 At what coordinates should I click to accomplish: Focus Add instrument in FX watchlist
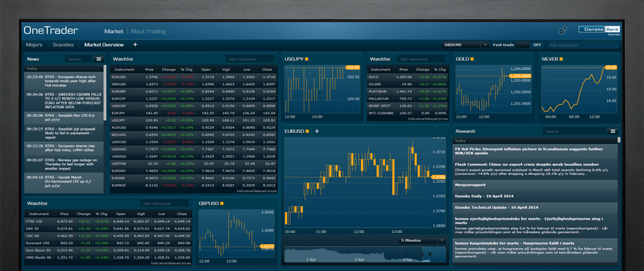tap(250, 59)
